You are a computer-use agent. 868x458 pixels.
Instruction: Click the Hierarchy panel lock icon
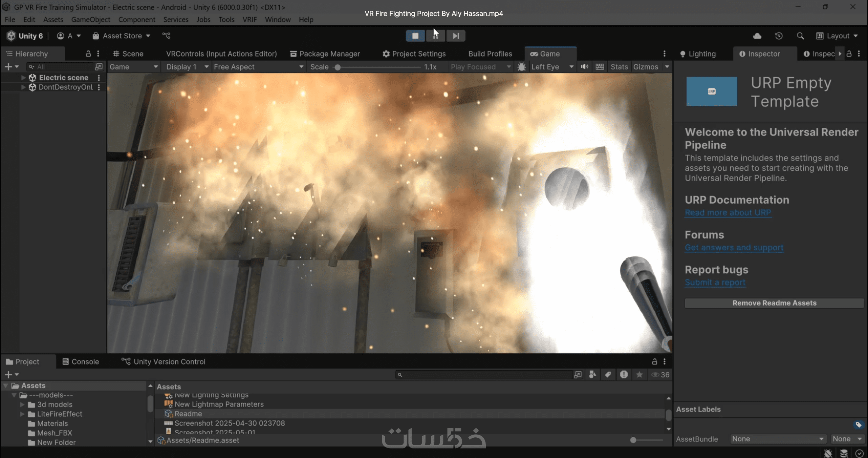88,54
